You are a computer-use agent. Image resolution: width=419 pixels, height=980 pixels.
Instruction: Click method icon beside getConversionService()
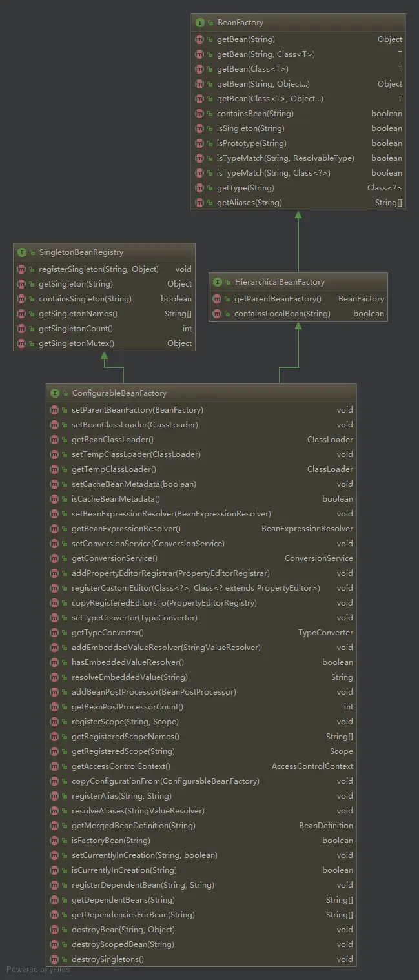(x=54, y=558)
